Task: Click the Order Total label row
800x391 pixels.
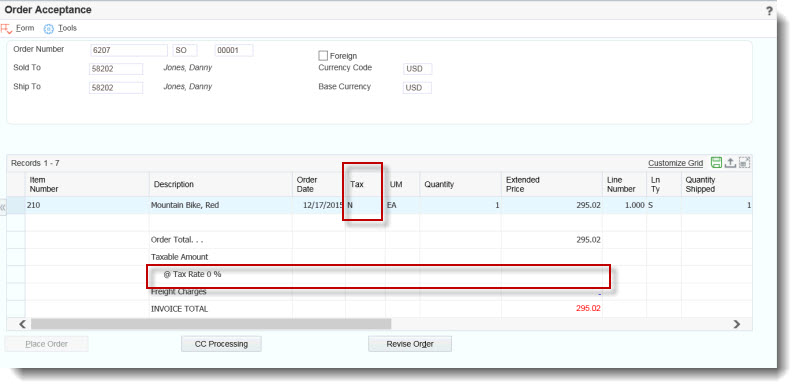Action: click(178, 240)
